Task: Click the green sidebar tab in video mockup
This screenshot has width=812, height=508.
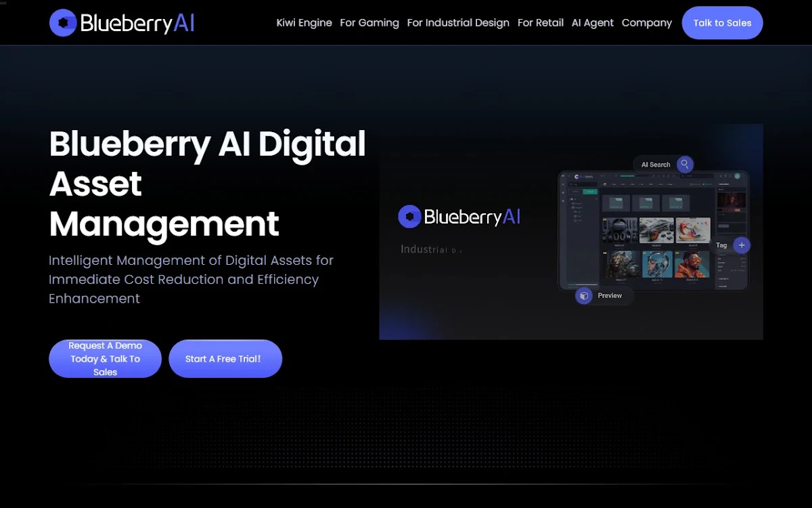Action: click(x=590, y=192)
